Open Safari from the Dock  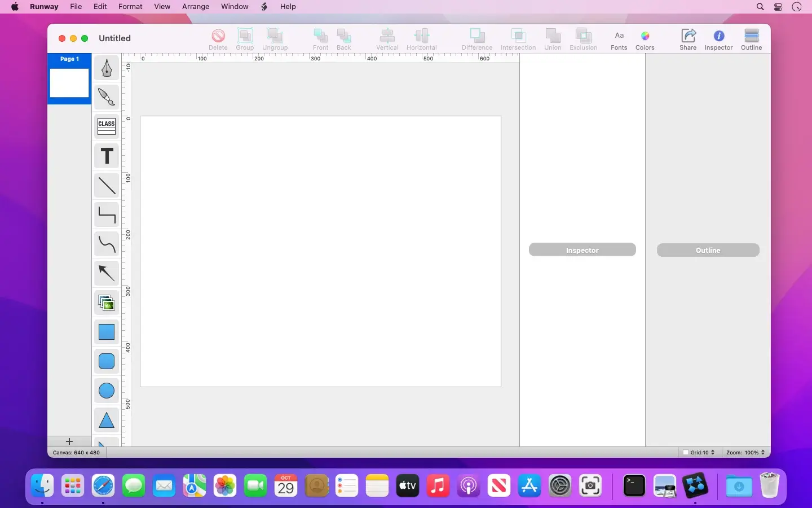pos(103,486)
